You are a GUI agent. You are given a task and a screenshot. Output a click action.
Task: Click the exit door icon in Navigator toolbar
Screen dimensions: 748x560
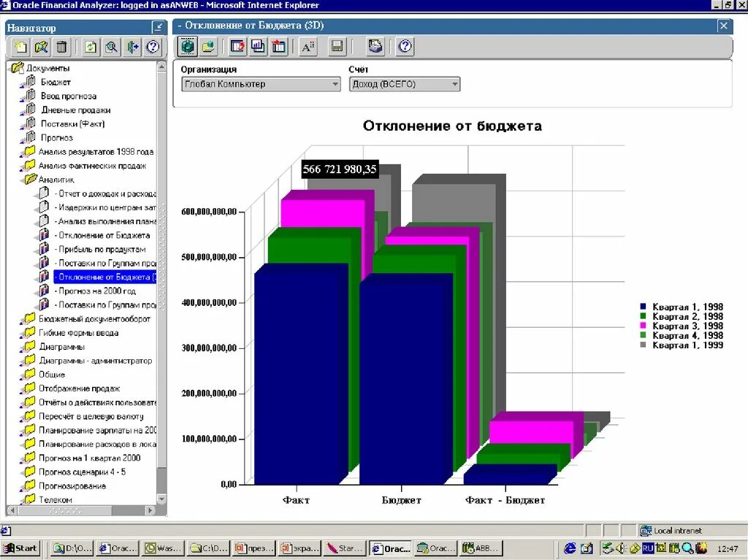coord(132,47)
